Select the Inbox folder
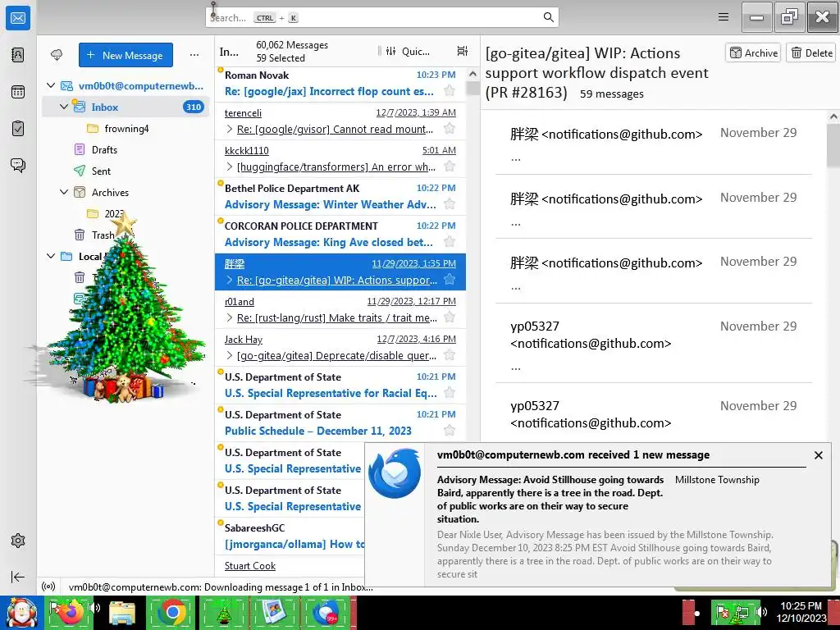Screen dimensions: 840x630 tap(126, 107)
